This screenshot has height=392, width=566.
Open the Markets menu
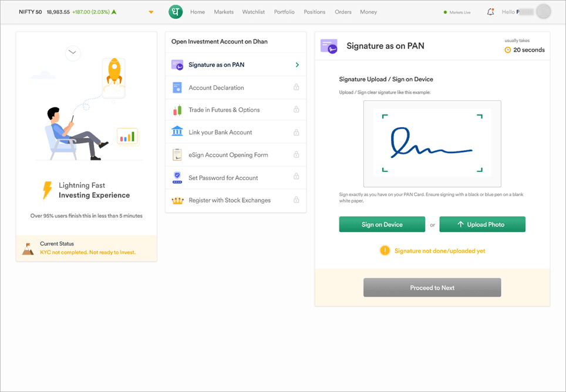tap(223, 12)
